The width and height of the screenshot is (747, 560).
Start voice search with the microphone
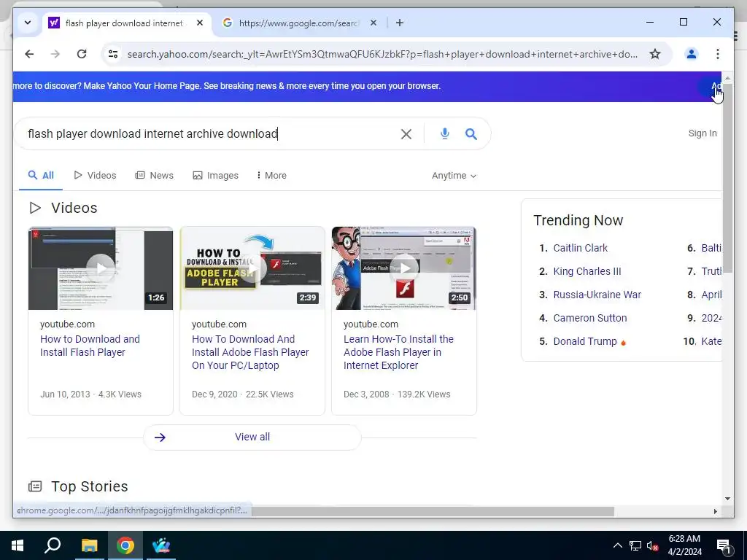click(444, 134)
